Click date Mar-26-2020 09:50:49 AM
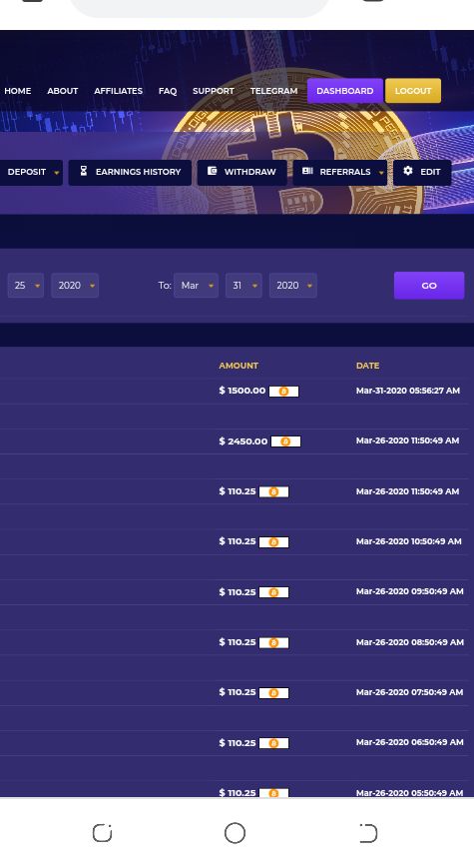Viewport: 474px width, 868px height. pos(410,591)
